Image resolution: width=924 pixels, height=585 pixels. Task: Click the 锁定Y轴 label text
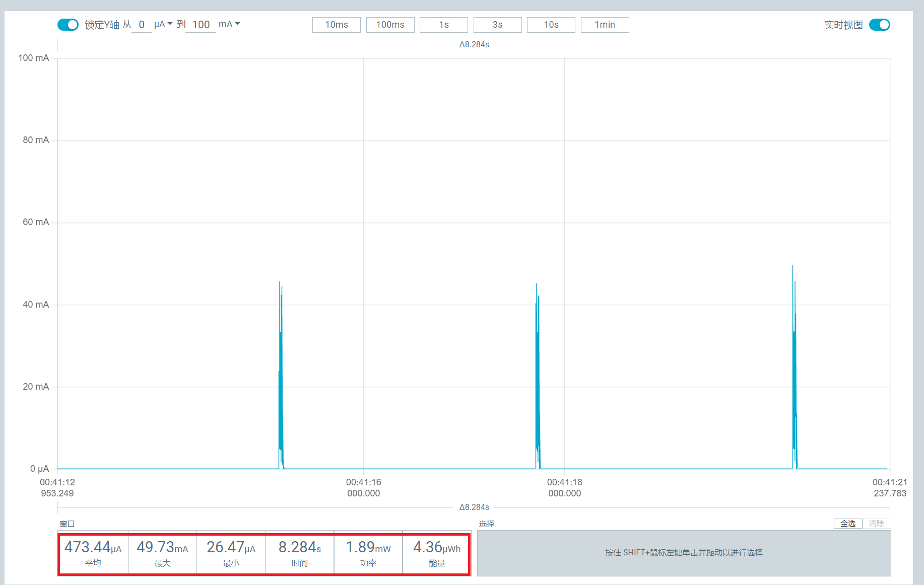(x=102, y=25)
